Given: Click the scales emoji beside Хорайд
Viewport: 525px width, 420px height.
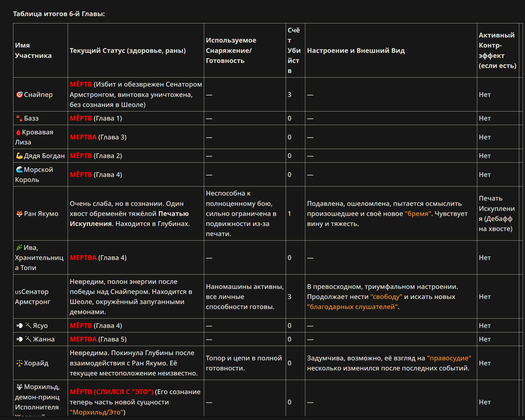Looking at the screenshot, I should click(19, 363).
